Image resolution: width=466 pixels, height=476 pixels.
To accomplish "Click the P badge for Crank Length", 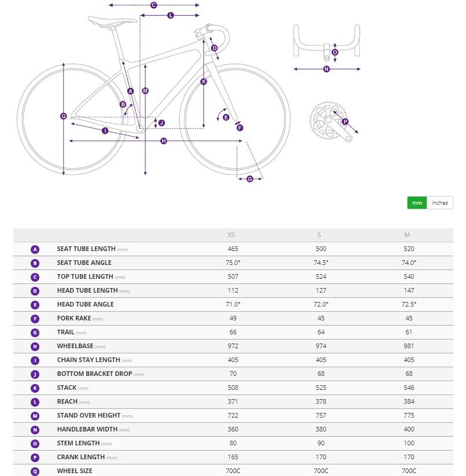I will tap(35, 457).
